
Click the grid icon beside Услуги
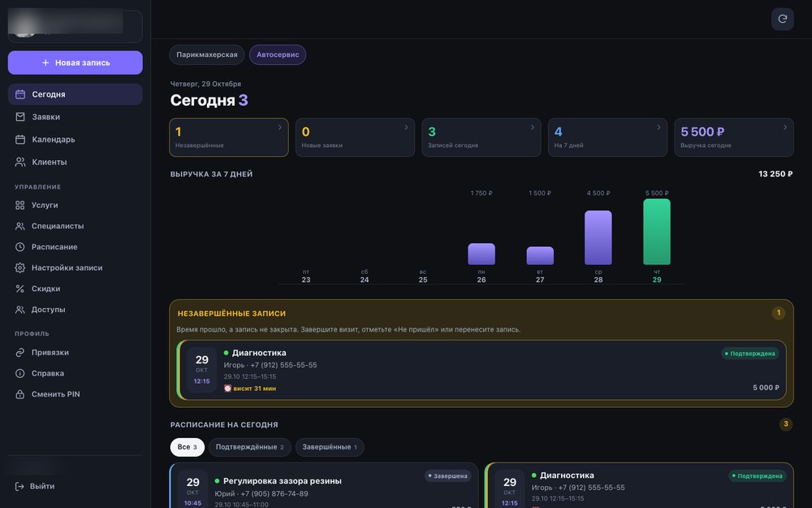19,206
